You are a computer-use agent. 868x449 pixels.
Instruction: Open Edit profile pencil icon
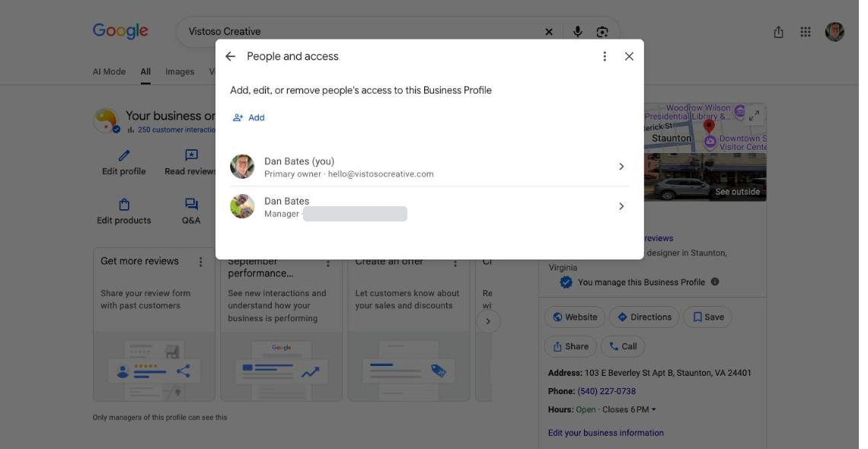coord(124,156)
